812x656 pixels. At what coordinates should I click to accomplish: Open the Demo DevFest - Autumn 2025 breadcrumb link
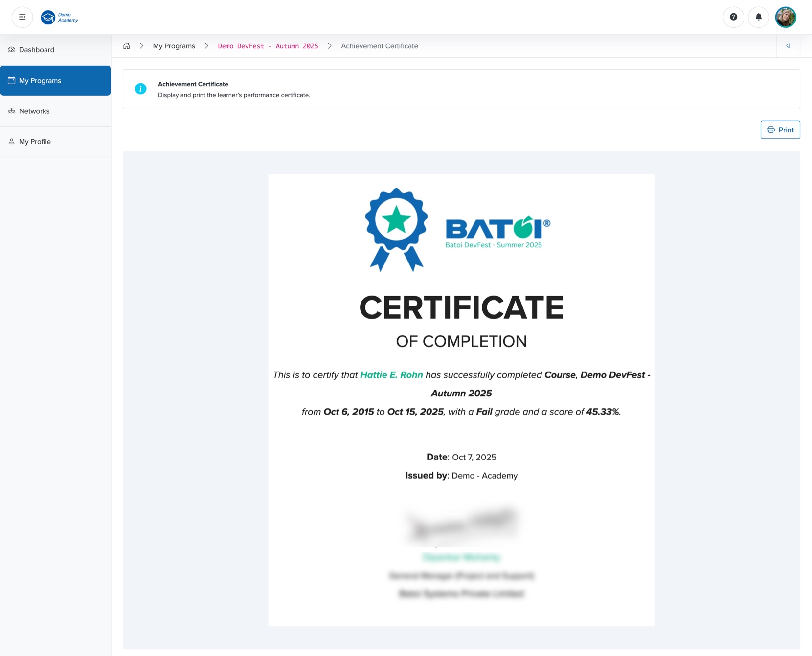[x=268, y=45]
